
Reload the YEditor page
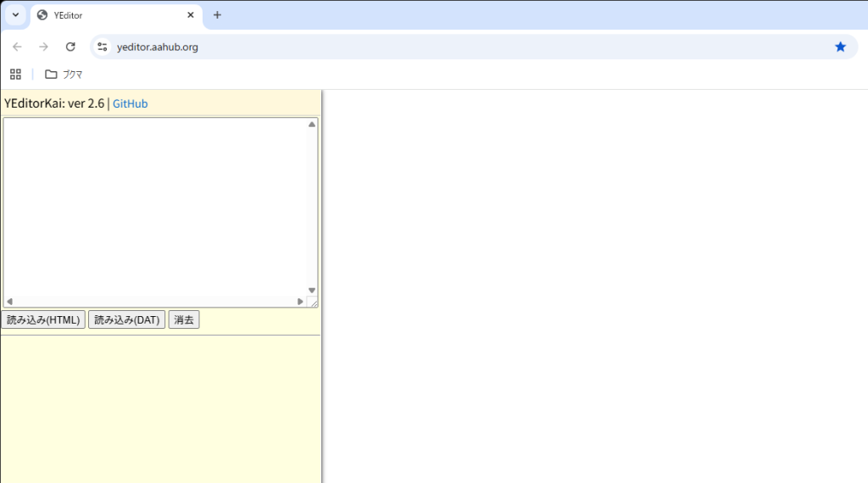[70, 47]
